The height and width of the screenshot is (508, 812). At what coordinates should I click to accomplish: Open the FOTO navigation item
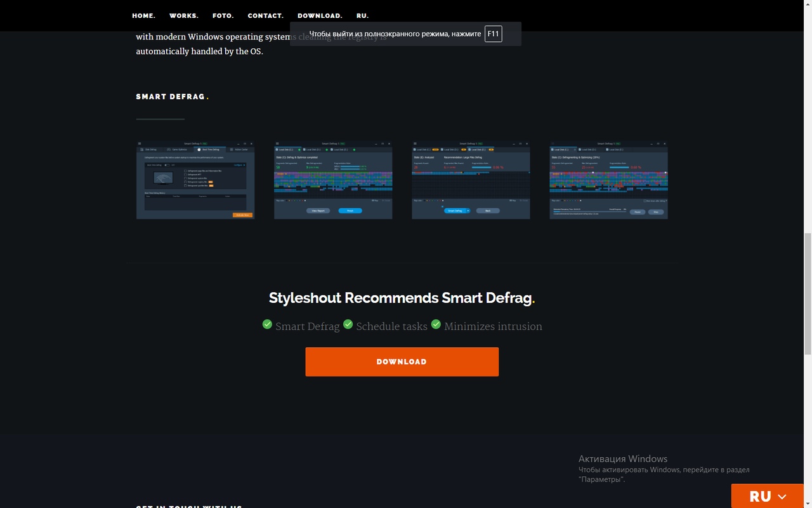223,16
